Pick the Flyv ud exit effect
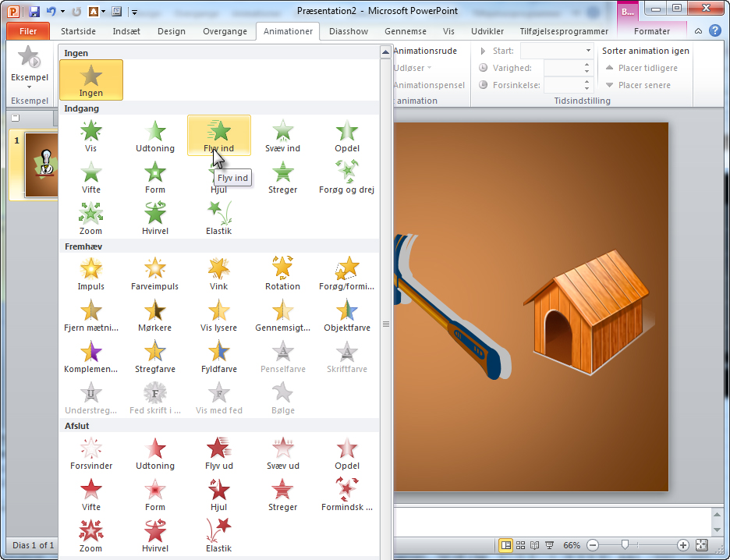Viewport: 730px width, 560px height. tap(218, 453)
